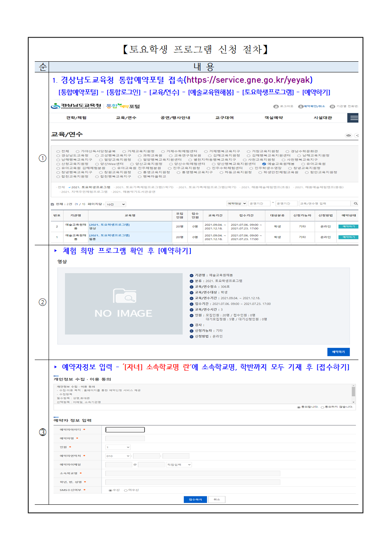Click the 접수기간 column header
The image size is (392, 555).
(x=247, y=216)
